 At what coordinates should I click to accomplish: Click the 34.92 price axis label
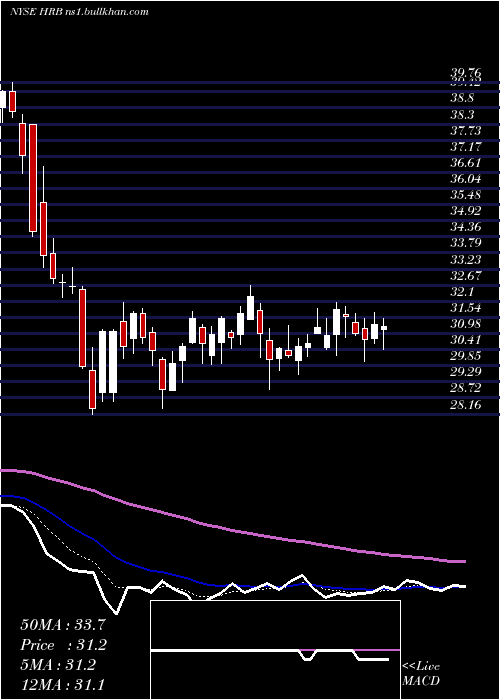(x=466, y=211)
